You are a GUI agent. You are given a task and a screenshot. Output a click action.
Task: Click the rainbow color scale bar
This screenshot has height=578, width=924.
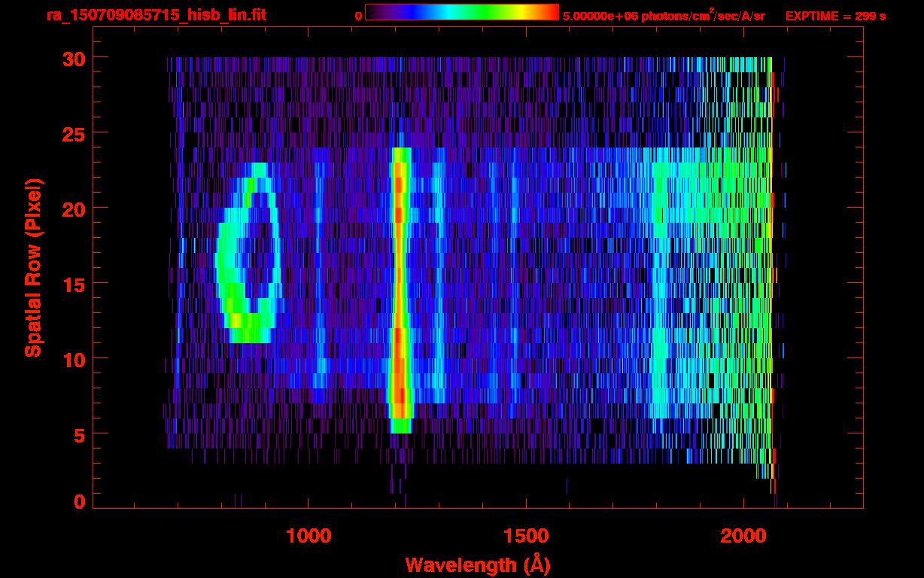pyautogui.click(x=462, y=13)
